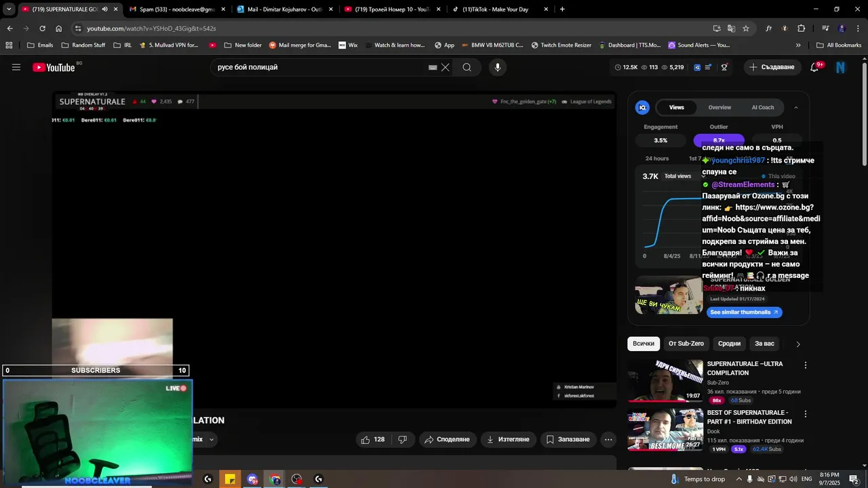Open the Extensions puzzle icon
868x488 pixels.
[802, 28]
